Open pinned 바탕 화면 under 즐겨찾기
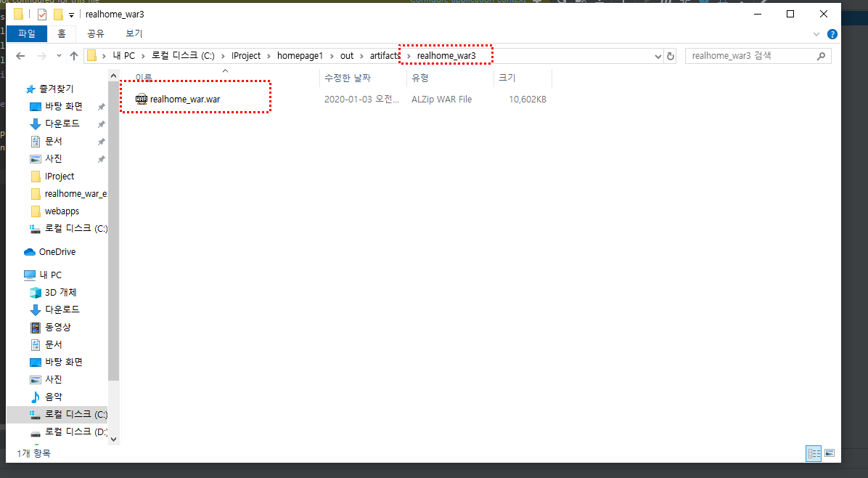 (63, 106)
